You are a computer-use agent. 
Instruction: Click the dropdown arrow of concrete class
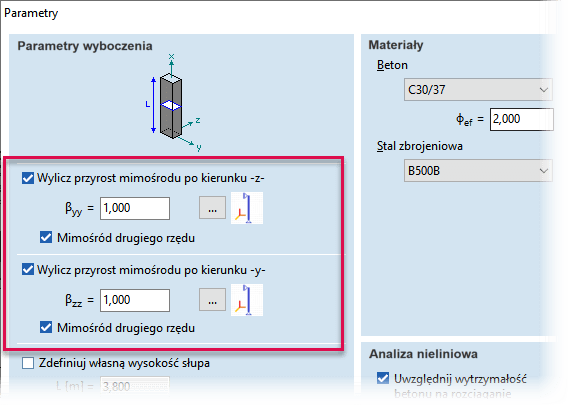(543, 90)
